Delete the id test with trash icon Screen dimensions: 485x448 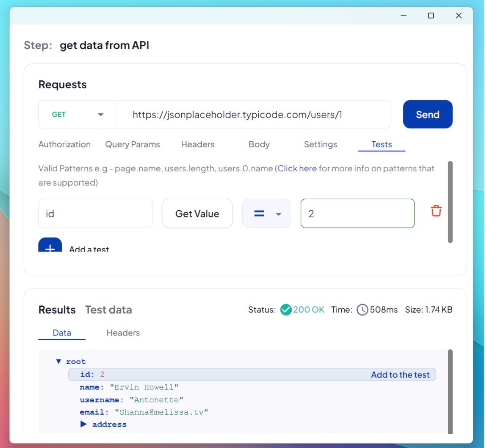(x=436, y=211)
